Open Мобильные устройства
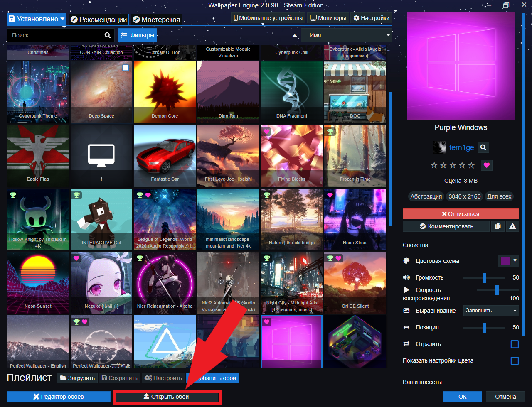This screenshot has width=532, height=407. click(268, 18)
